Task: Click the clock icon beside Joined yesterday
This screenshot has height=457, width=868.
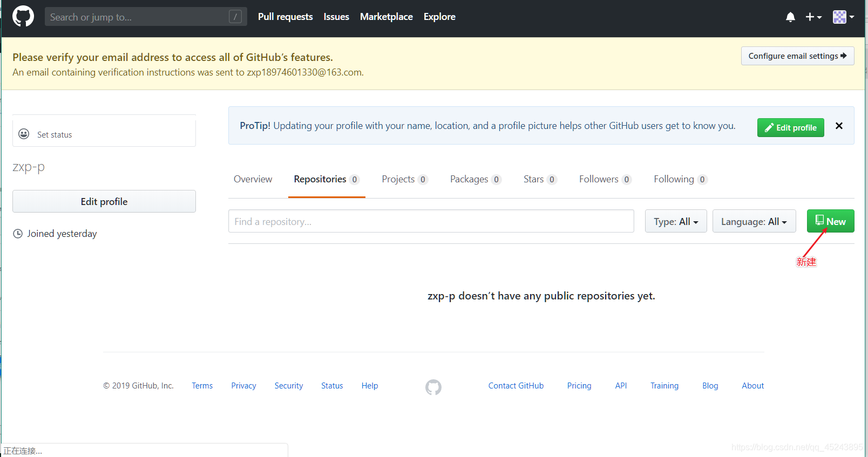Action: 18,234
